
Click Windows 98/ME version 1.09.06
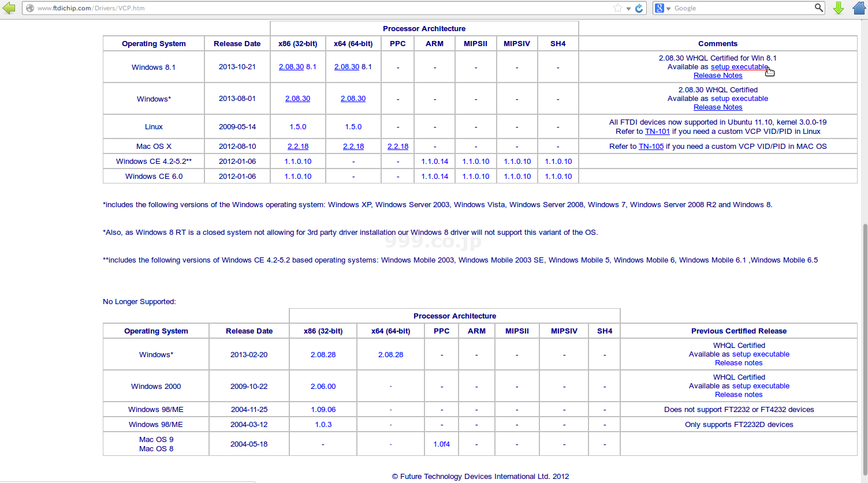click(x=323, y=410)
